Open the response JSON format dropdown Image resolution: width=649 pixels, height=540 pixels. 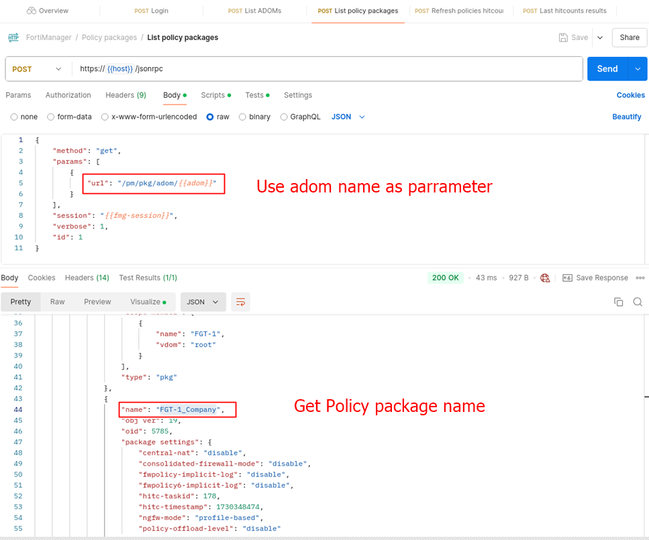click(201, 301)
